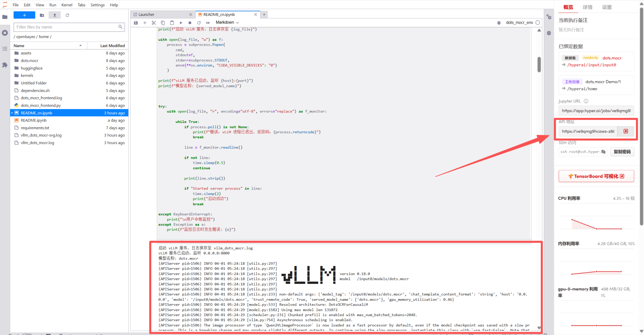
Task: Copy the SSH command icon
Action: tap(603, 152)
